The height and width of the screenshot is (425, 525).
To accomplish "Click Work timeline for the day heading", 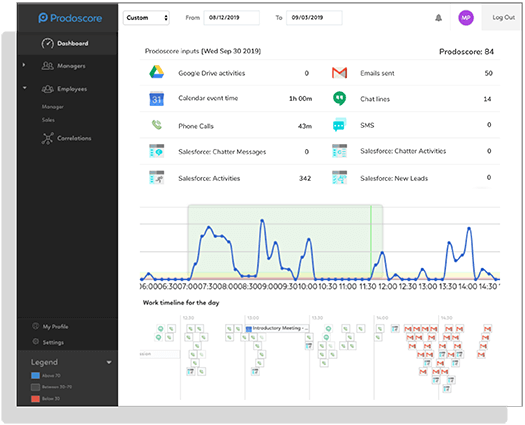I will pyautogui.click(x=181, y=303).
